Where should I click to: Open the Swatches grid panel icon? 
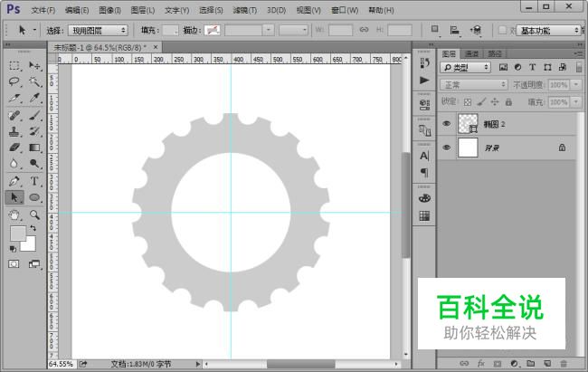pyautogui.click(x=424, y=215)
